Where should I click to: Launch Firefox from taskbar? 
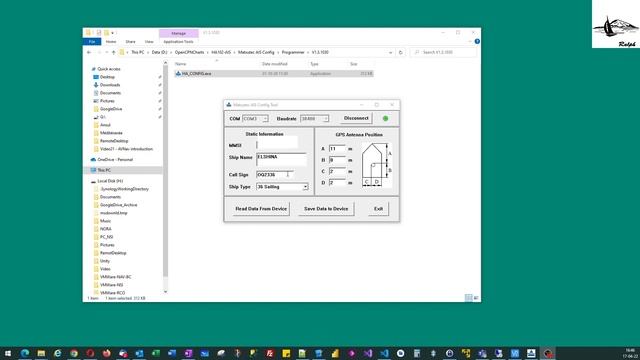107,353
